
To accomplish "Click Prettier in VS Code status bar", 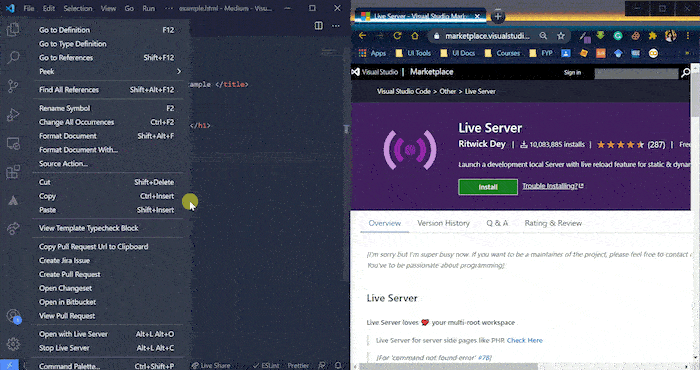I will click(x=298, y=366).
